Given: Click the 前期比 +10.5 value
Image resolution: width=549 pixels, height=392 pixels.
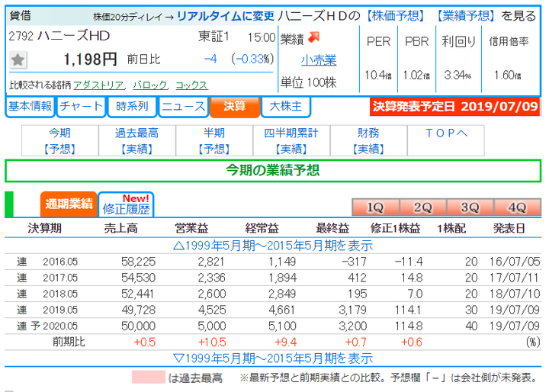Looking at the screenshot, I should pos(212,342).
